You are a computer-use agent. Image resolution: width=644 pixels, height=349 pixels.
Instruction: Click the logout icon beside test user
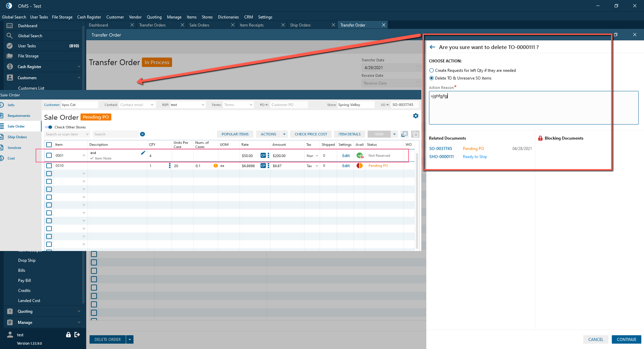(x=77, y=335)
